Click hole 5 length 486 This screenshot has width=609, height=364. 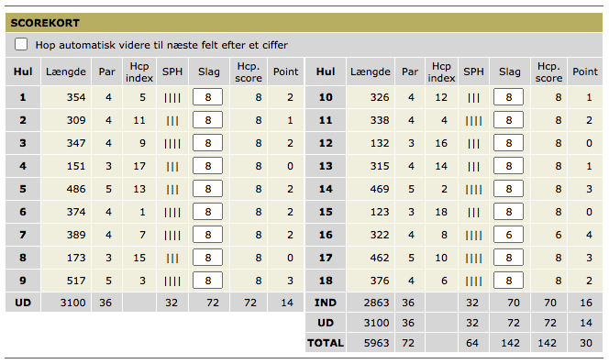click(76, 189)
